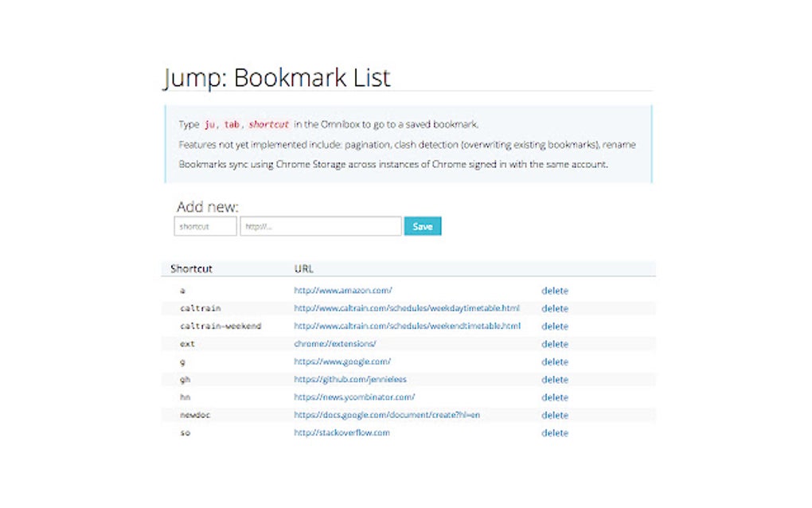The height and width of the screenshot is (508, 812).
Task: Open the google.com bookmark link
Action: click(342, 361)
